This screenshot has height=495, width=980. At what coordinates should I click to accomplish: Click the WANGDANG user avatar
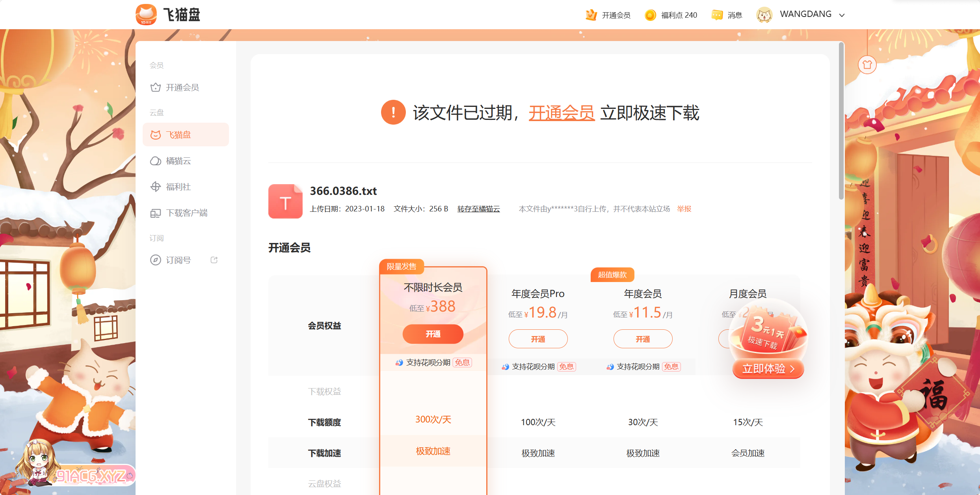(764, 15)
